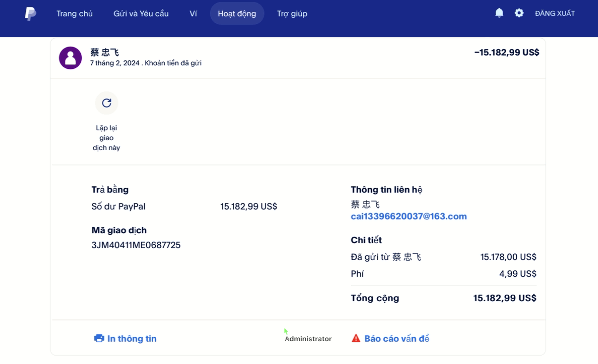The image size is (598, 364).
Task: Open Gửi và Yêu cầu menu
Action: pos(141,13)
